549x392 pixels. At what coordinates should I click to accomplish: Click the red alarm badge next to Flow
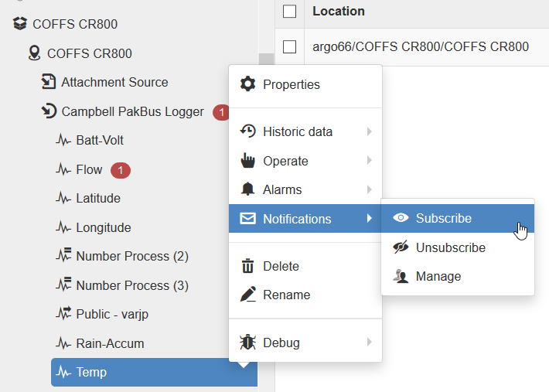(121, 170)
